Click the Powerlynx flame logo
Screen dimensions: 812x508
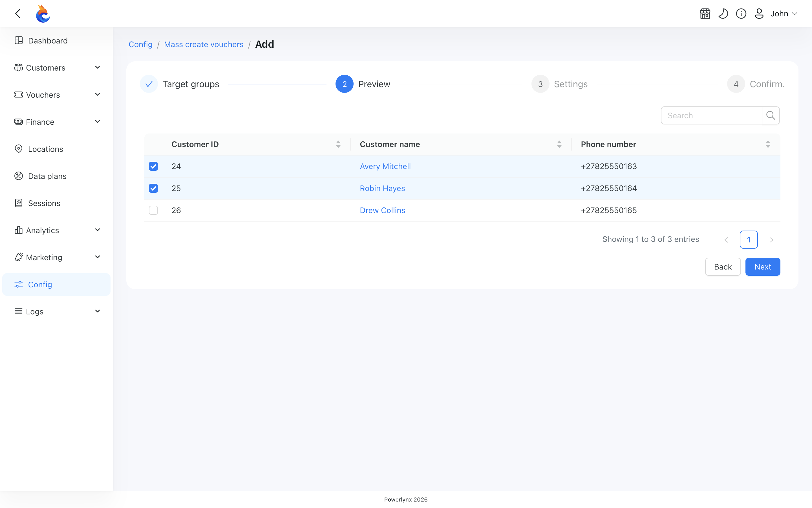pos(43,14)
